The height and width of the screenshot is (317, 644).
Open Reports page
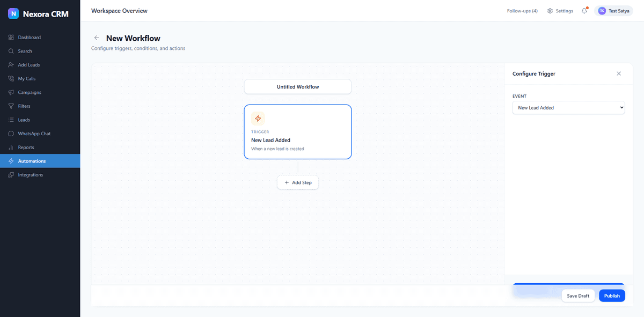coord(40,148)
